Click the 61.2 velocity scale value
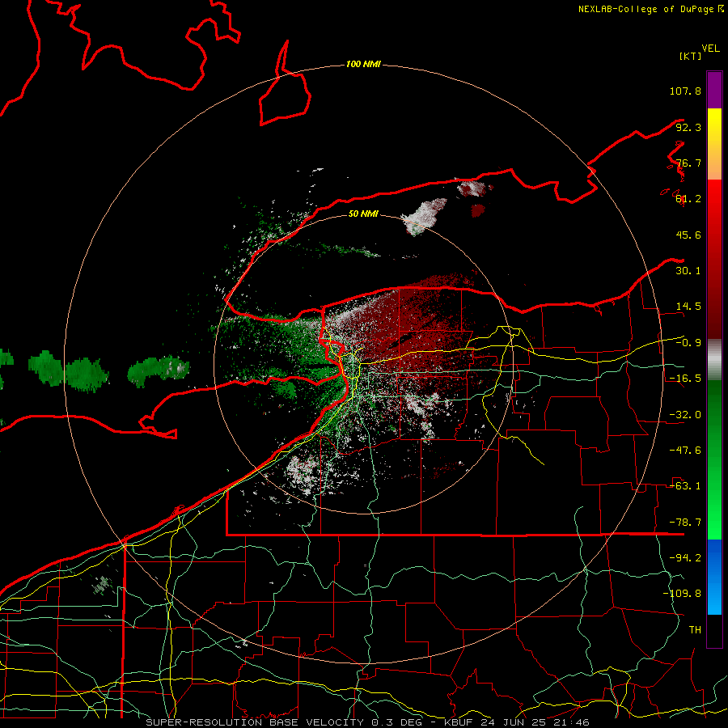728x728 pixels. [688, 199]
